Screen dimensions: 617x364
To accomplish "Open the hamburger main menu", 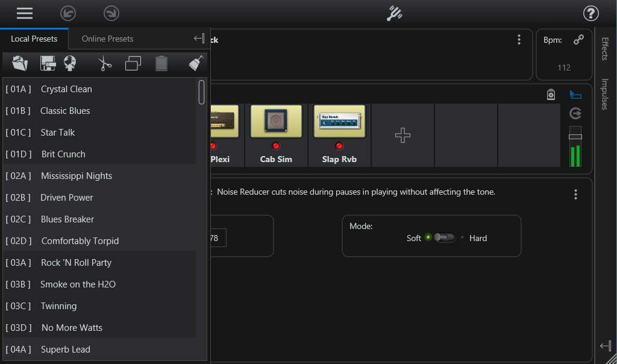I will (25, 13).
